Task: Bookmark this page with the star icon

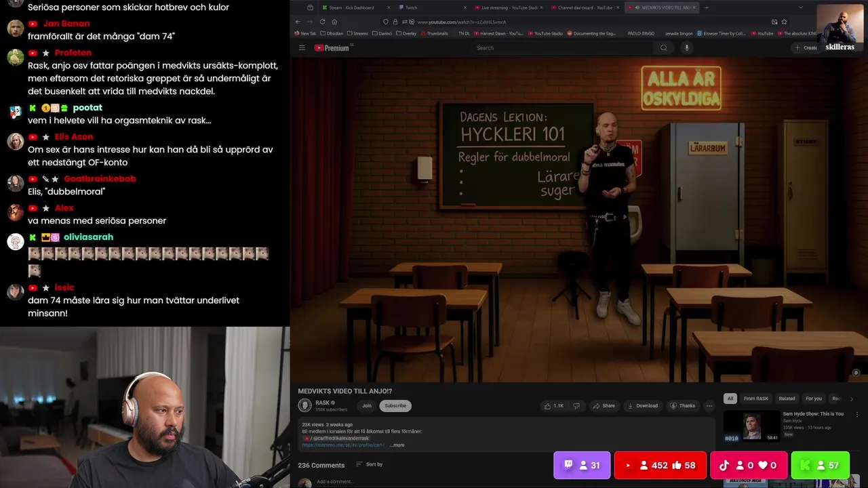Action: 785,22
